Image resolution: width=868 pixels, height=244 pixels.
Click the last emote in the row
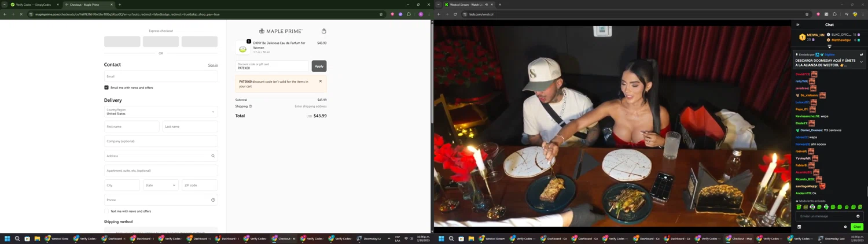pyautogui.click(x=860, y=207)
